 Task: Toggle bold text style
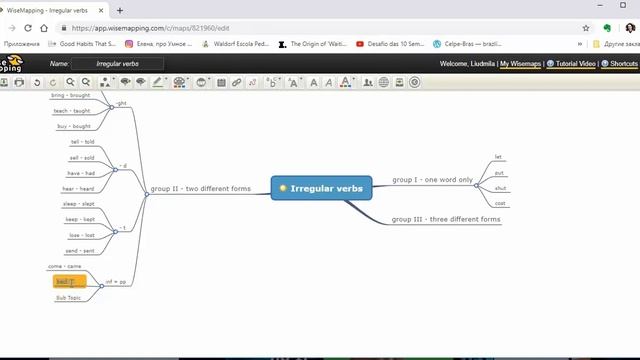click(313, 82)
